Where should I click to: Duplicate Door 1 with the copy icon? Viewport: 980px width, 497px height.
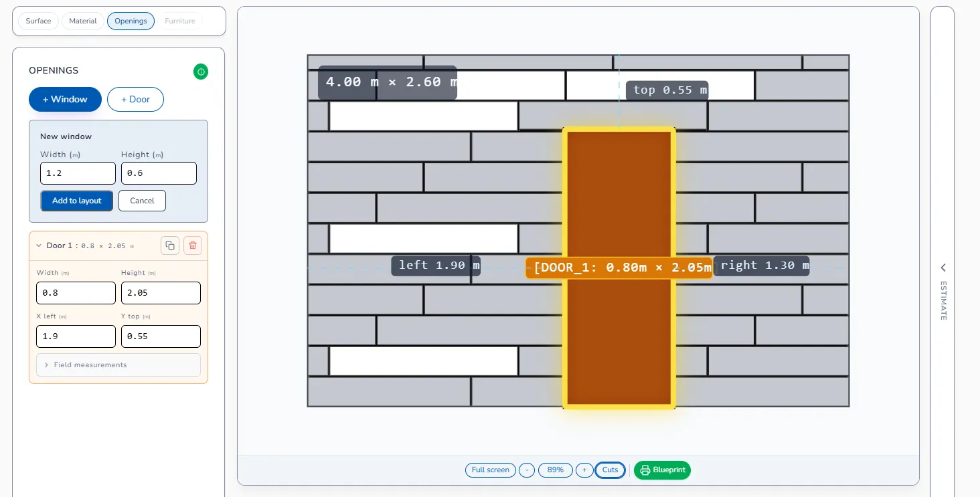pos(170,245)
